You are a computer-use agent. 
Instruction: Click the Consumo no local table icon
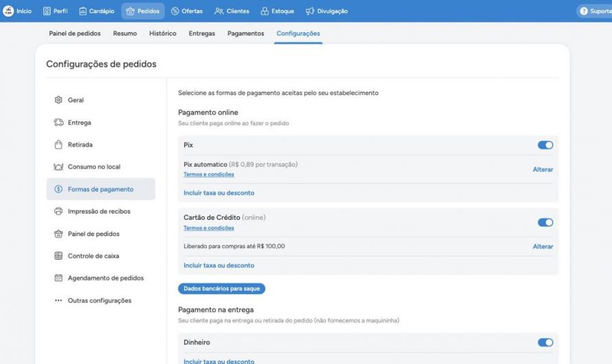click(58, 167)
